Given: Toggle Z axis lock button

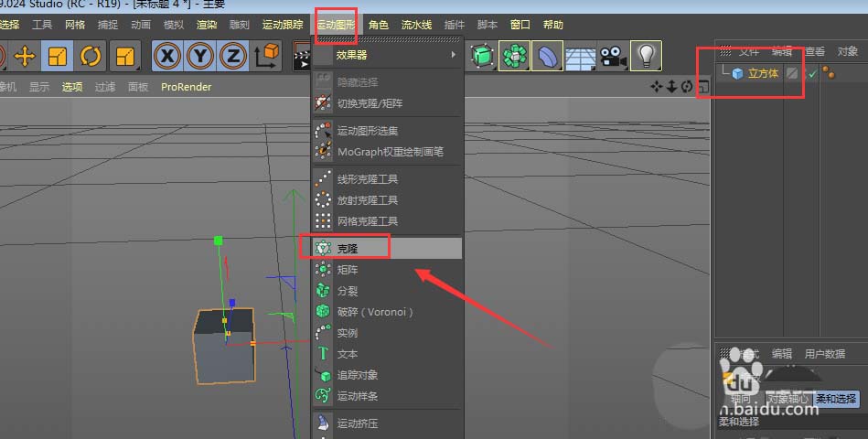Looking at the screenshot, I should click(x=233, y=56).
